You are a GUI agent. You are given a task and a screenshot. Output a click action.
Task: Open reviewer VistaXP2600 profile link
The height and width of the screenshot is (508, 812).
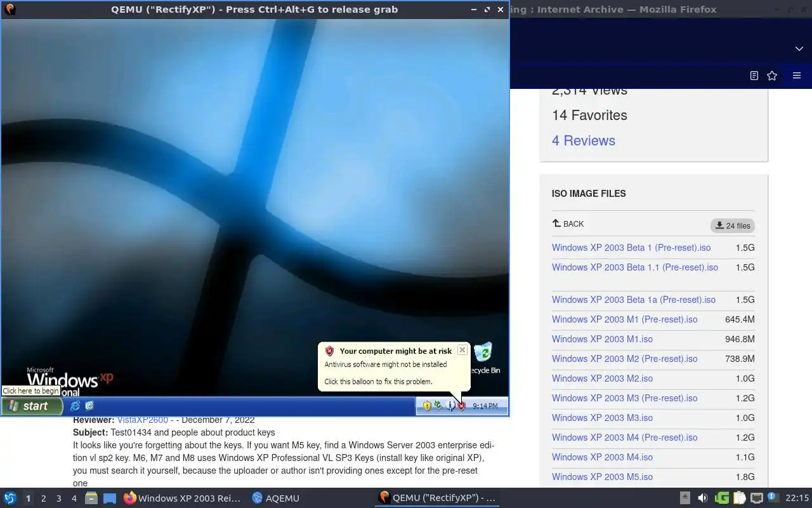click(143, 420)
